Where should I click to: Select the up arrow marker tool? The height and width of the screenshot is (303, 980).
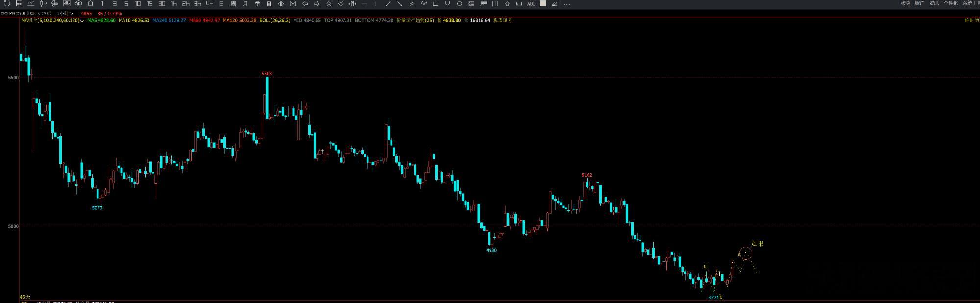pos(507,3)
